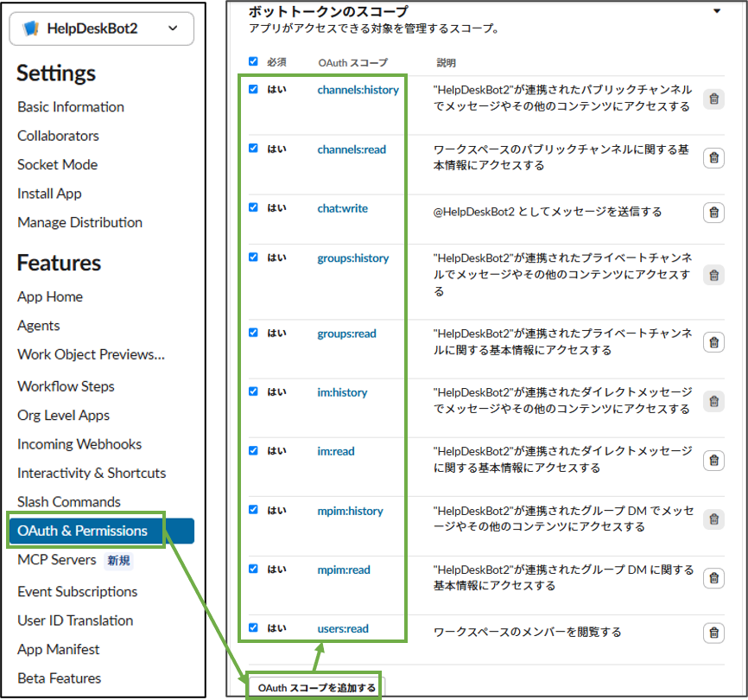This screenshot has width=748, height=700.
Task: Click trash icon for users:read scope
Action: (713, 633)
